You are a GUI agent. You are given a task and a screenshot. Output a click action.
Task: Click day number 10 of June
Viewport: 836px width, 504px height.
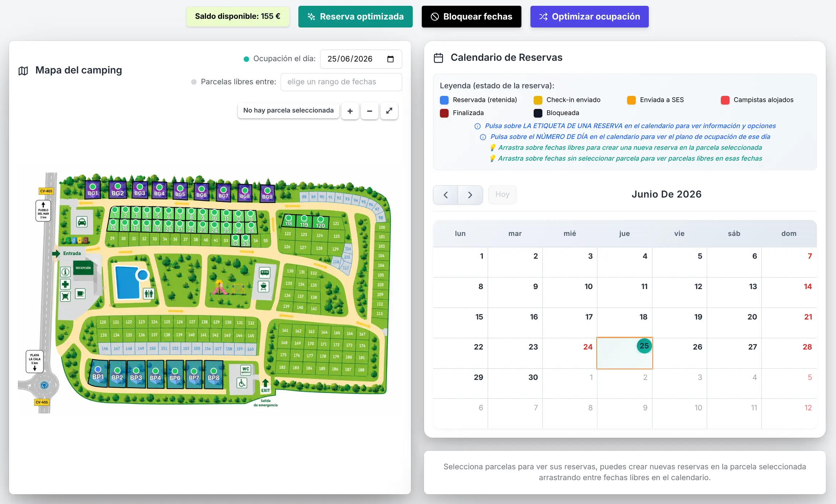pyautogui.click(x=588, y=287)
